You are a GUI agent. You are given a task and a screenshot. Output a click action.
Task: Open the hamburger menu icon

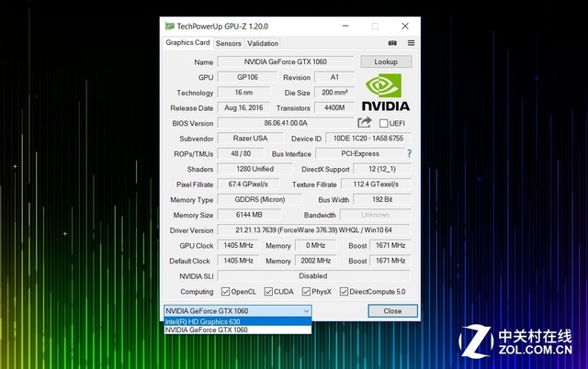[x=411, y=43]
